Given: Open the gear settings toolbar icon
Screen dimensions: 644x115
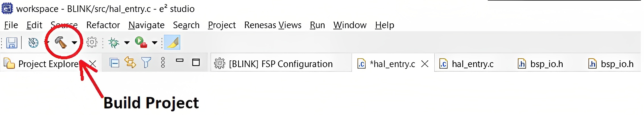Looking at the screenshot, I should [x=92, y=42].
